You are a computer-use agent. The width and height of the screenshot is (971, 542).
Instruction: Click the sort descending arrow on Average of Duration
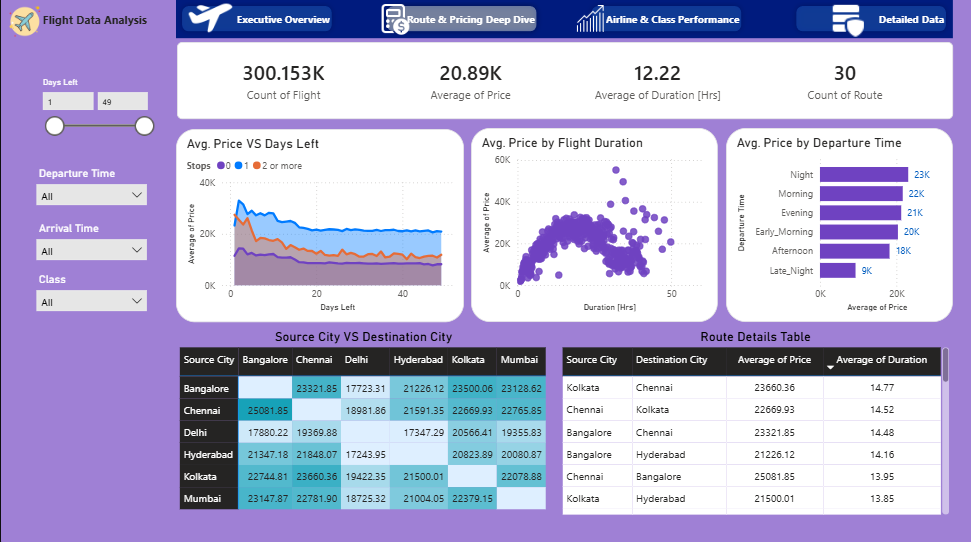(830, 368)
